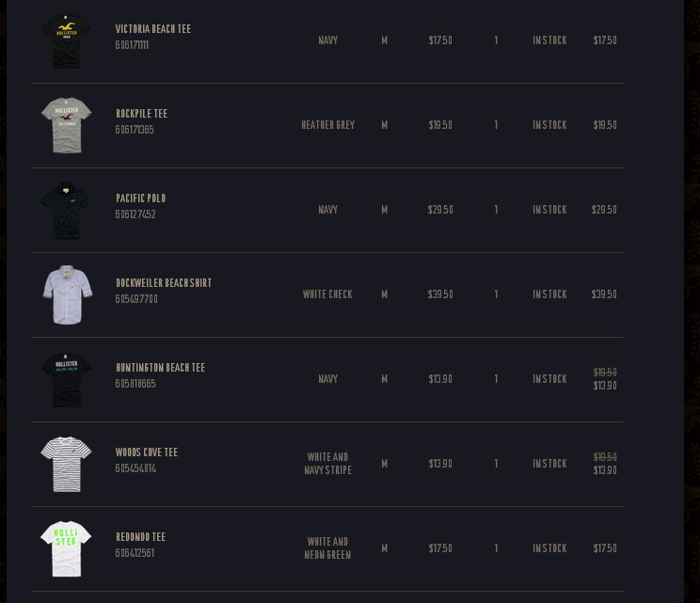Open the Huntington Beach Tee thumbnail
This screenshot has width=700, height=603.
[x=66, y=379]
